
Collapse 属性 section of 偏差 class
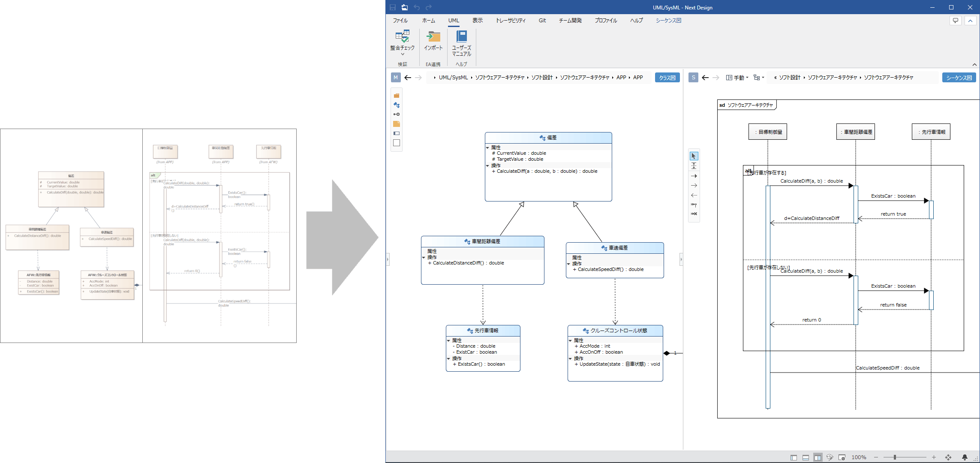coord(487,147)
